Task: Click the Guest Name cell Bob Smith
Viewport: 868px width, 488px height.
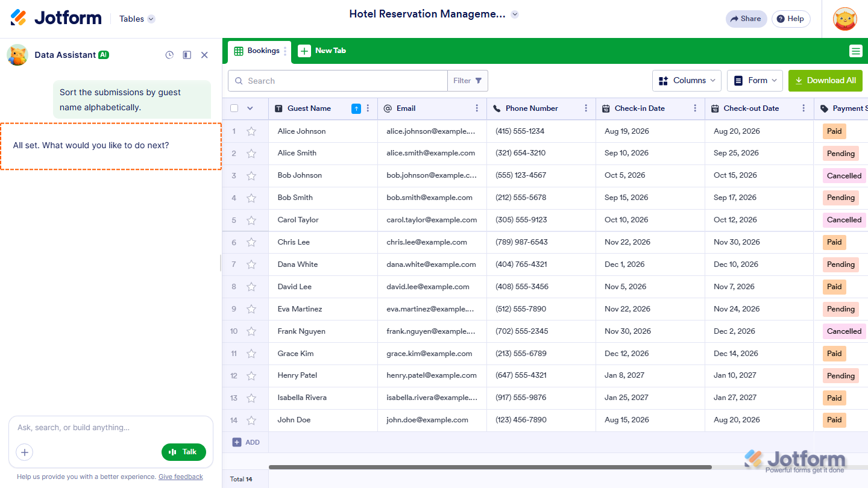Action: (323, 198)
